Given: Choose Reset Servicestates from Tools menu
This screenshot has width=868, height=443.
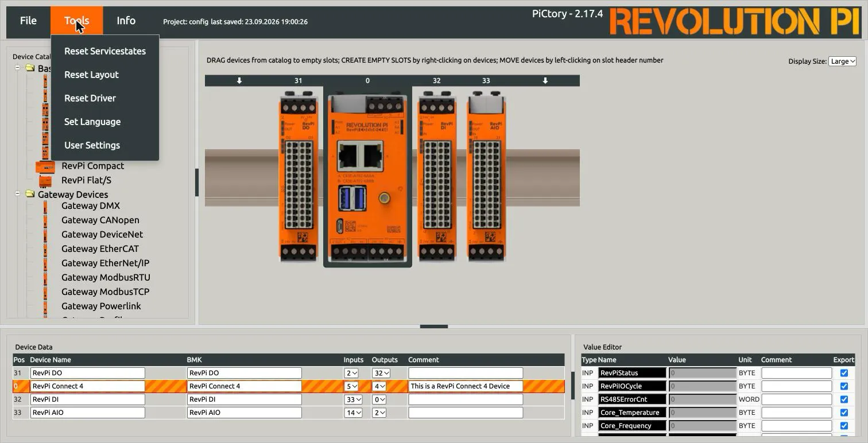Looking at the screenshot, I should tap(105, 51).
